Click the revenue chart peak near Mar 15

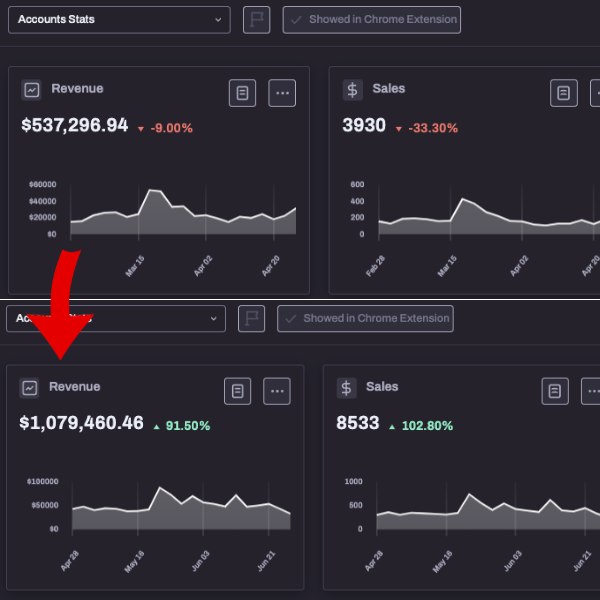(152, 192)
